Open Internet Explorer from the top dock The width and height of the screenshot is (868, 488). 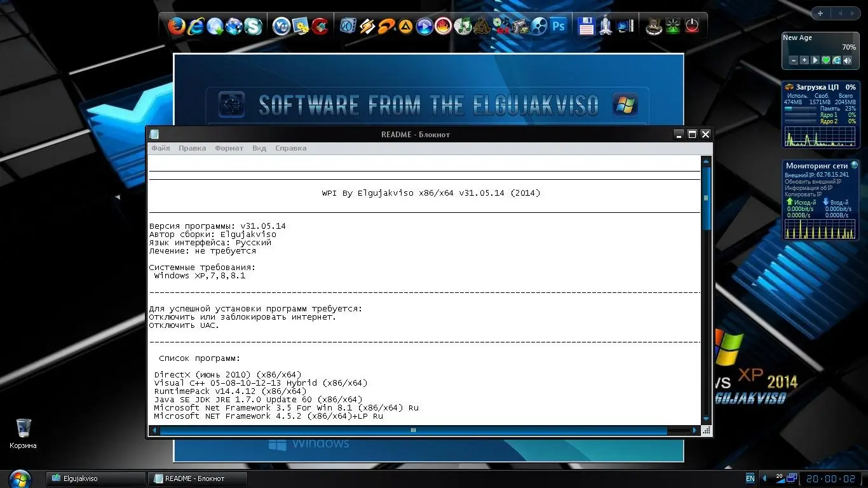196,26
